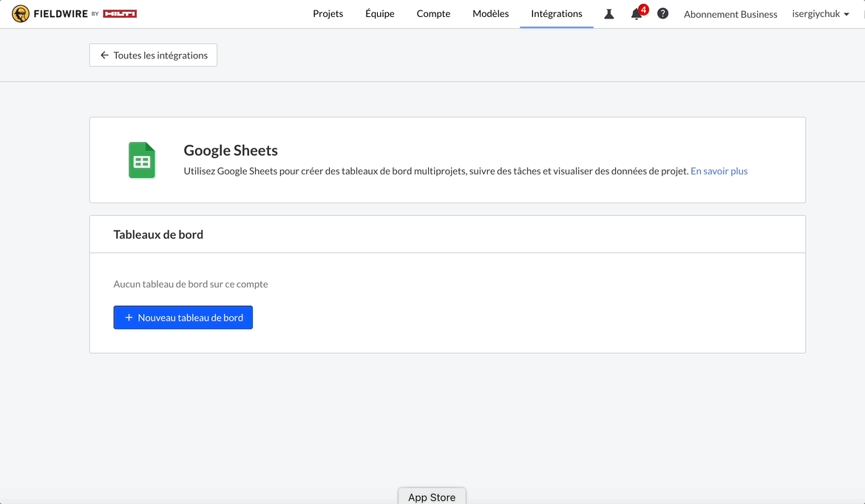865x504 pixels.
Task: Select the Intégrations tab
Action: click(557, 14)
